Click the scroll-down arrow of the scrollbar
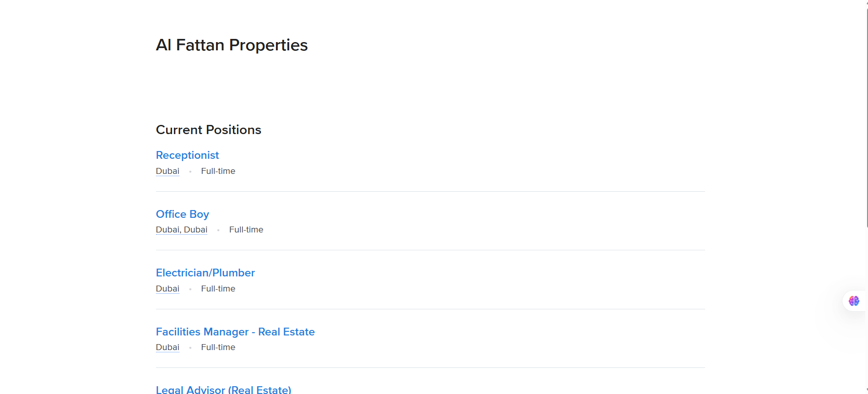Viewport: 868px width, 394px height. pos(867,391)
